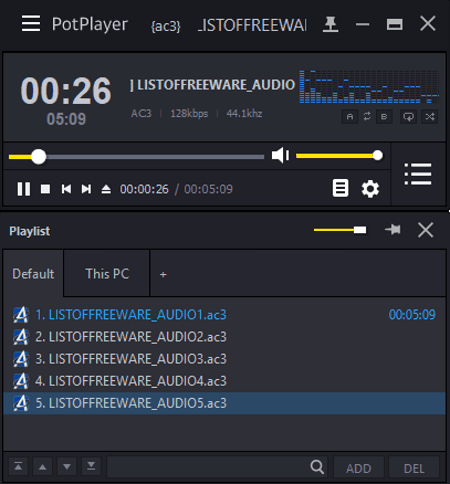Adjust the playlist opacity slider

pos(340,230)
